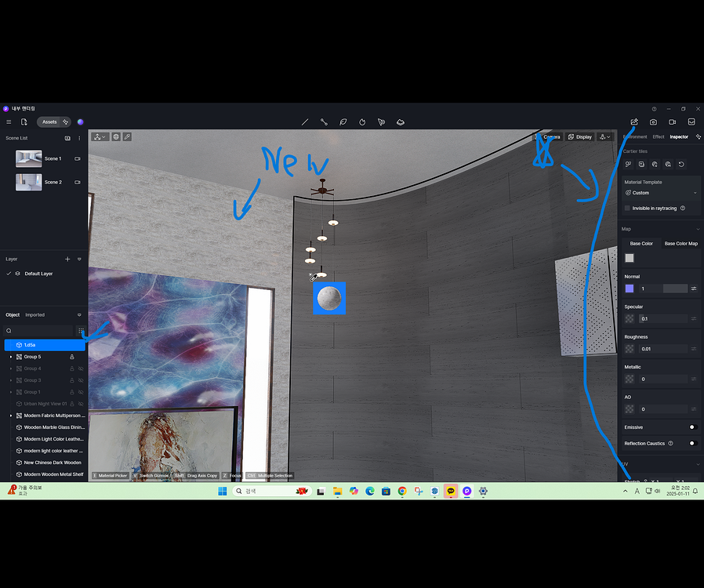
Task: Click the Render Video icon in the top-right corner
Action: coord(673,122)
